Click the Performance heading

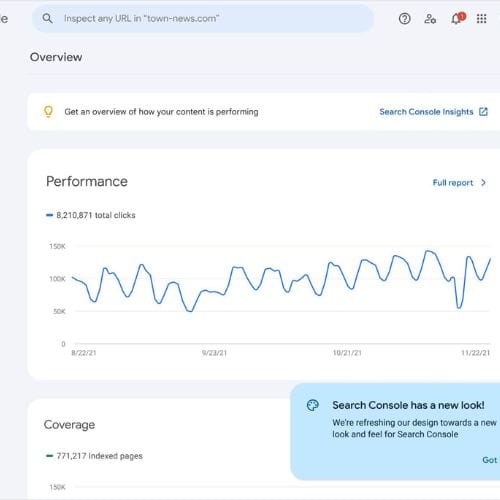point(87,182)
